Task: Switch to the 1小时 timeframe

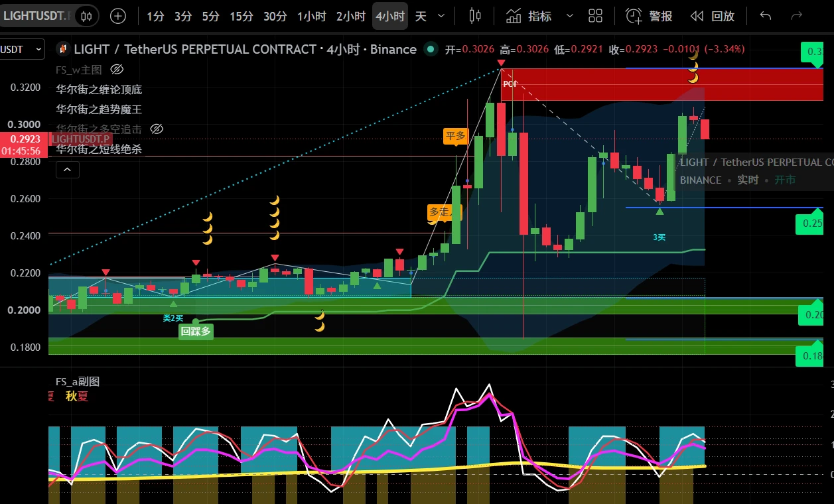Action: [x=312, y=16]
